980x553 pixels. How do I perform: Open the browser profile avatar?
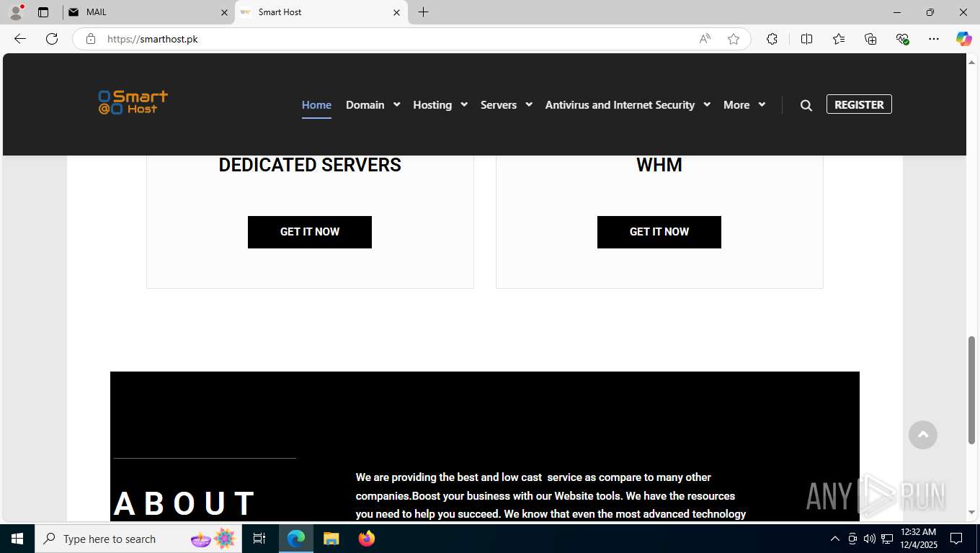(16, 12)
